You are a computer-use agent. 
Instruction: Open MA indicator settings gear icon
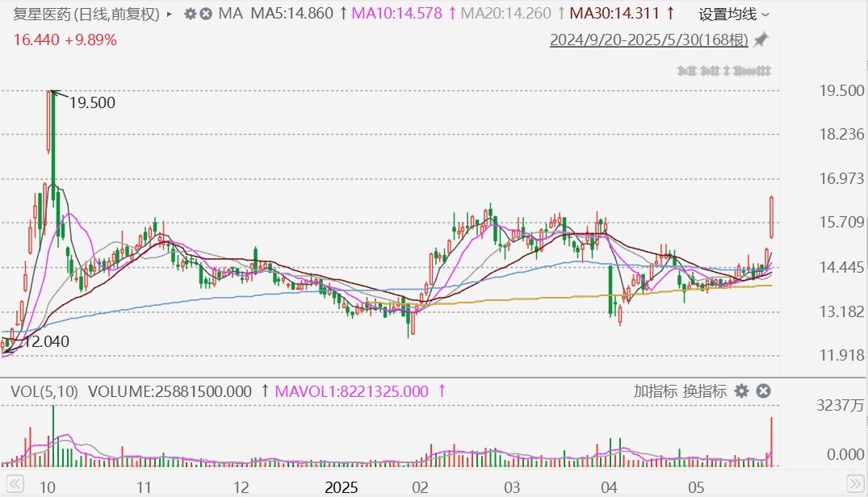pyautogui.click(x=191, y=14)
